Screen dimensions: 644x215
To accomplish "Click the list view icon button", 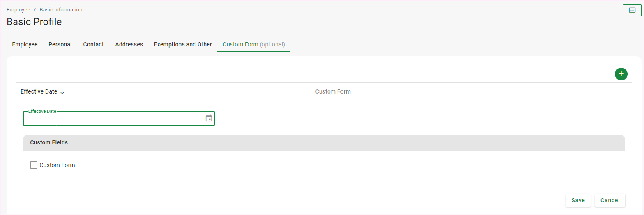I will coord(632,10).
